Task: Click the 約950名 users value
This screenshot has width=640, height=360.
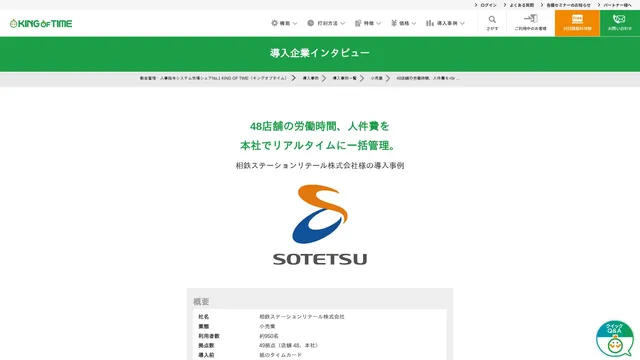Action: [x=269, y=336]
